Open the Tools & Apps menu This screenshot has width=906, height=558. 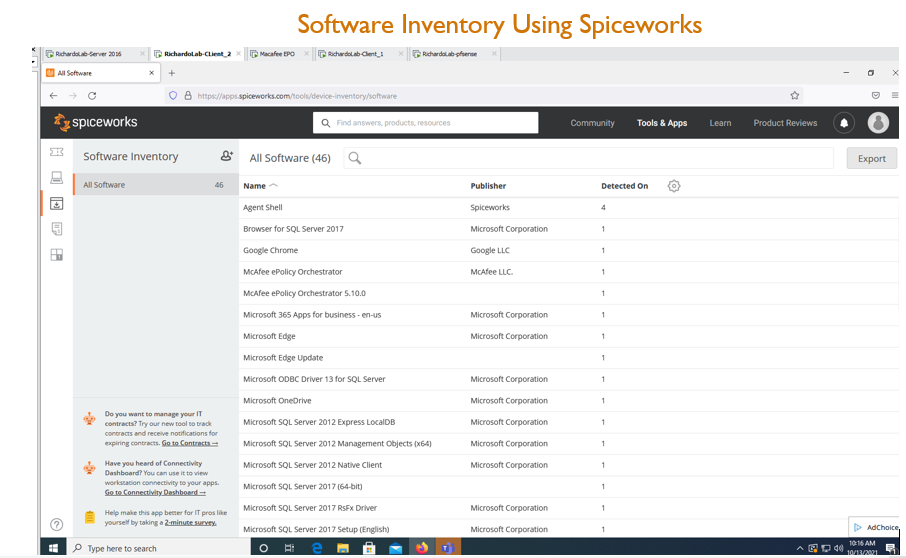[x=662, y=123]
